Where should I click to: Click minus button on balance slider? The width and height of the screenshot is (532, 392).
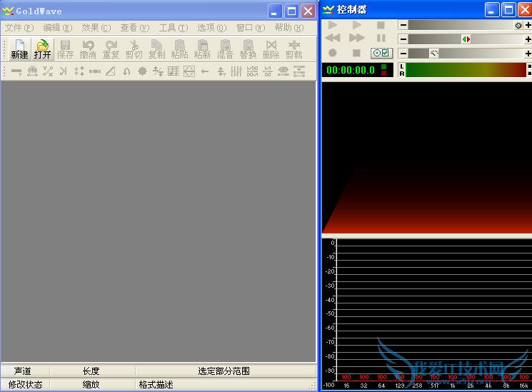(x=403, y=39)
